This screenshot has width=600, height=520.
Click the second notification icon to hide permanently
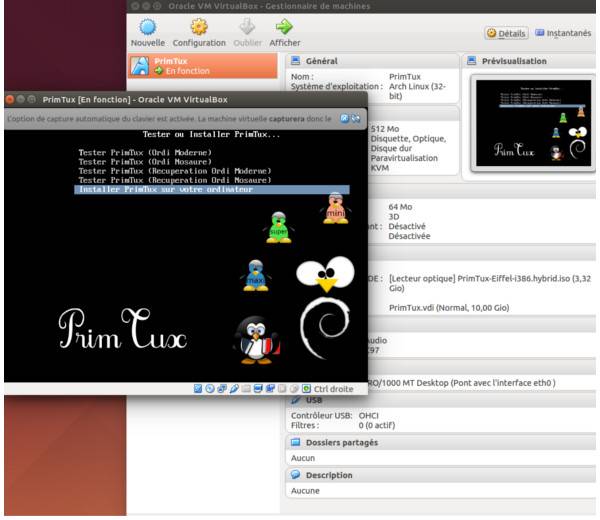point(356,118)
